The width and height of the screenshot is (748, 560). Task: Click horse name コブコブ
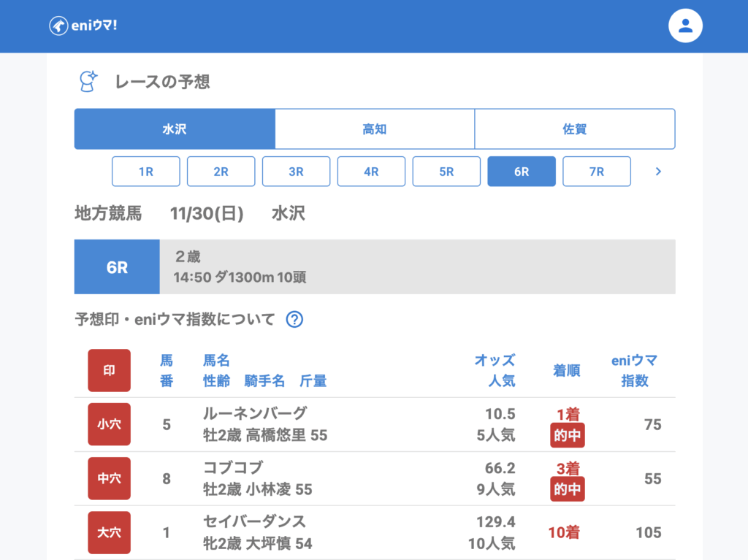pos(232,468)
